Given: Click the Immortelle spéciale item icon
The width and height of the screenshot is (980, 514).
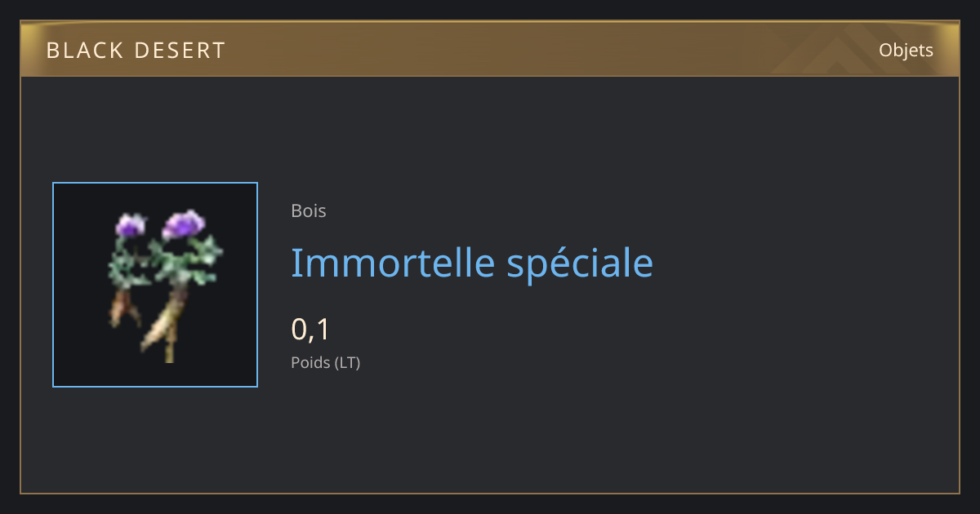Looking at the screenshot, I should click(155, 285).
